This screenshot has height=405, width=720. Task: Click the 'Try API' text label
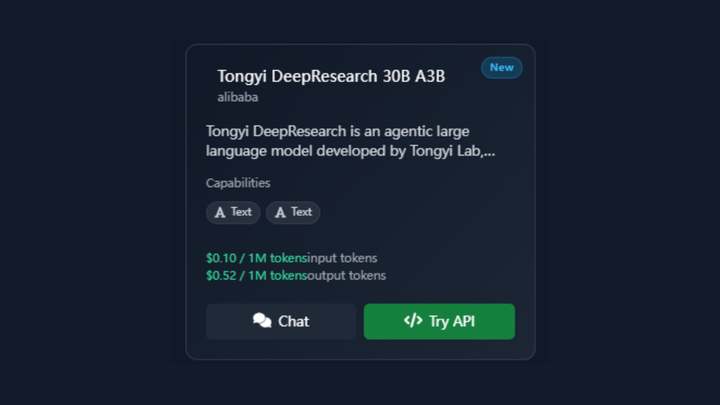pyautogui.click(x=451, y=321)
